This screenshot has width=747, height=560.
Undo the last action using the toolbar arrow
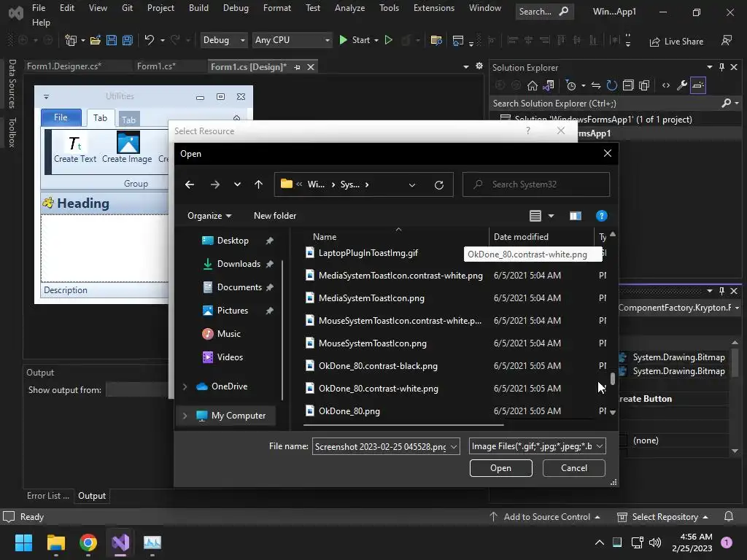click(x=150, y=40)
